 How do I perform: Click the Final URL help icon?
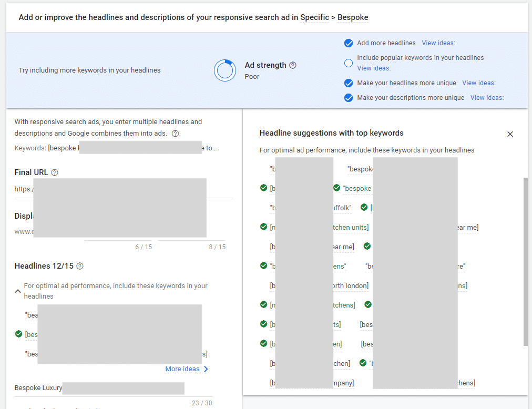[55, 172]
